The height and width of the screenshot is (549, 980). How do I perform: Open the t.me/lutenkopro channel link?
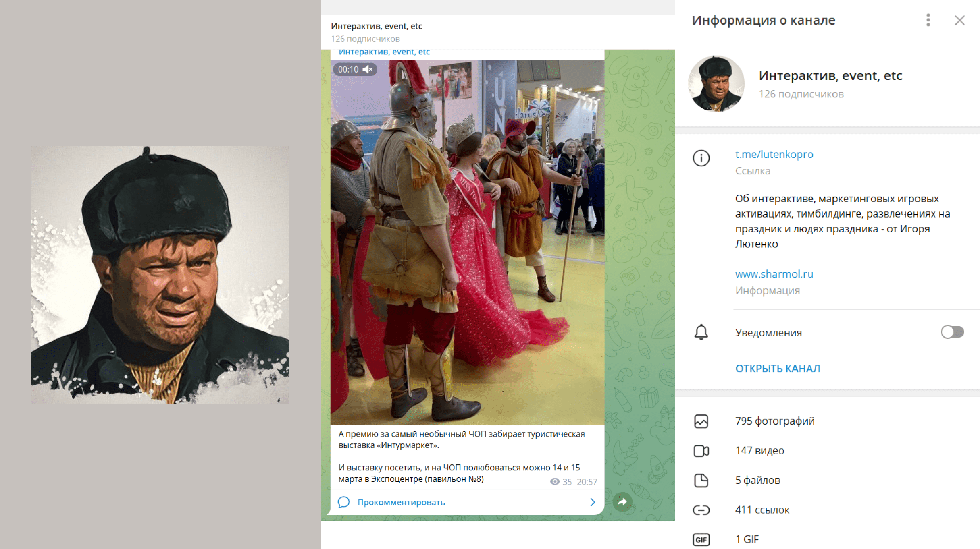pyautogui.click(x=774, y=154)
